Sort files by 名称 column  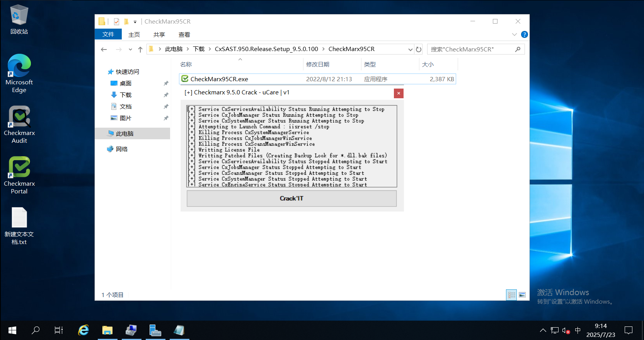coord(186,65)
